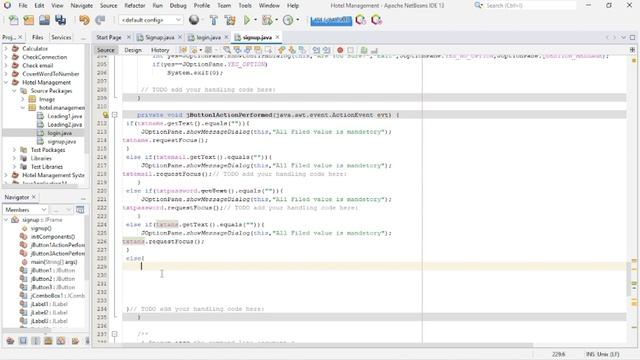Toggle Show Static Members filter in Navigator footer
The image size is (640, 360).
(36, 340)
